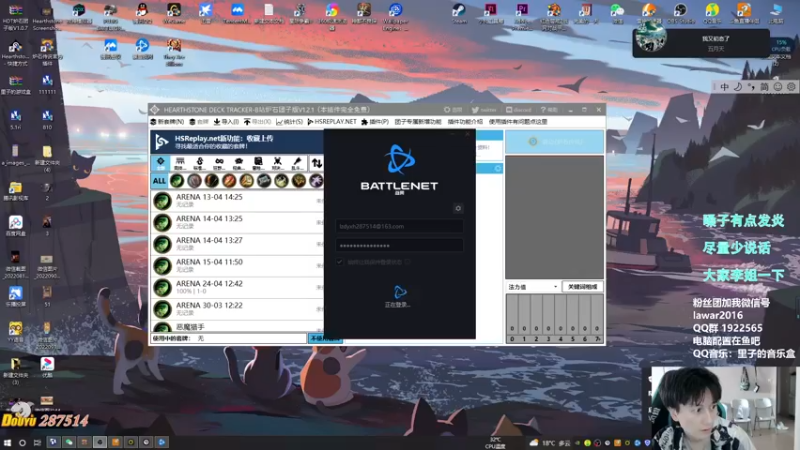The height and width of the screenshot is (450, 800).
Task: Click the Battle.net email input field
Action: (x=399, y=226)
